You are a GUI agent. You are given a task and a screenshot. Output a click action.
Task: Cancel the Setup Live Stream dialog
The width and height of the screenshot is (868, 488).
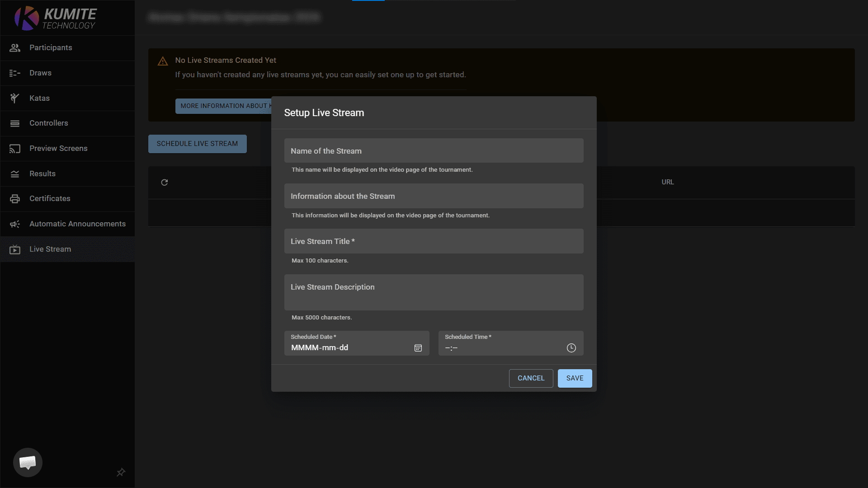[531, 378]
